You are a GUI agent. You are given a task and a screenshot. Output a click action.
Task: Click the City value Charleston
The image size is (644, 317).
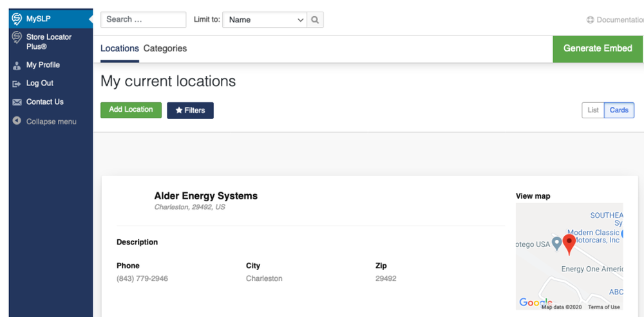coord(264,279)
